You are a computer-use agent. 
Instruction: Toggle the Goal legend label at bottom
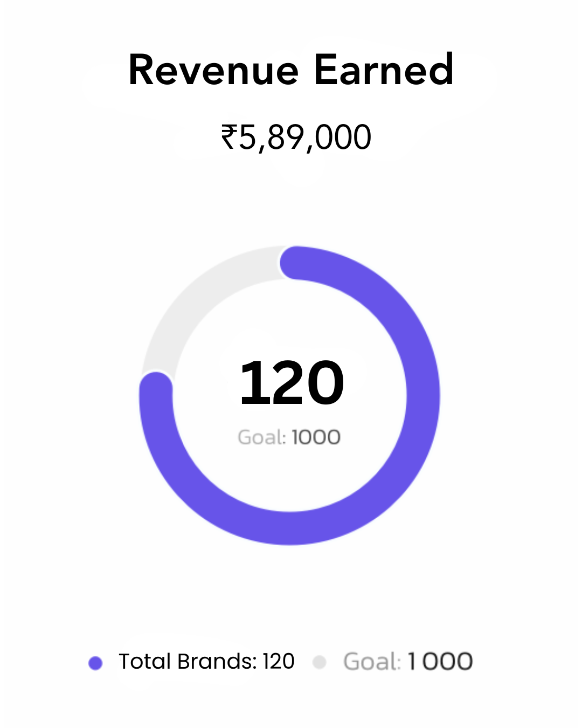pyautogui.click(x=408, y=662)
